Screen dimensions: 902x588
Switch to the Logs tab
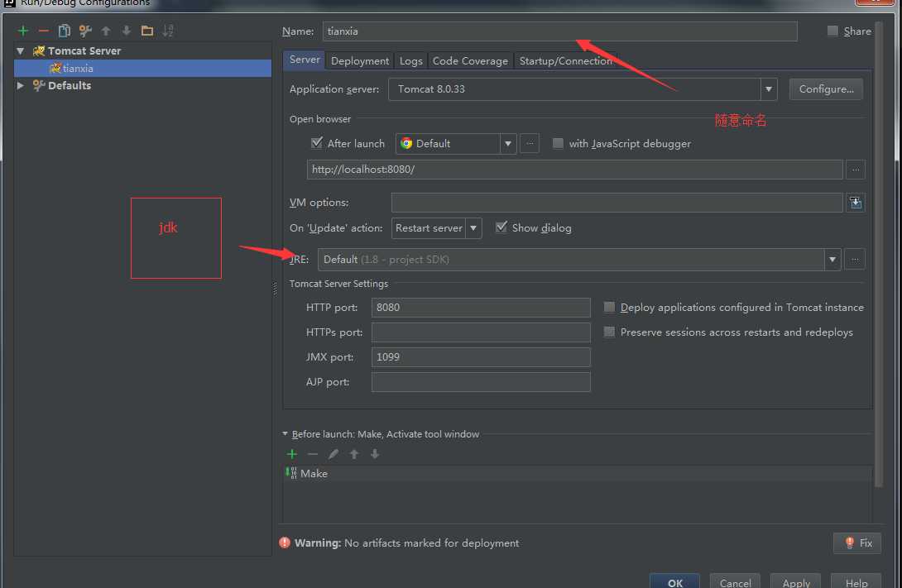pyautogui.click(x=410, y=60)
